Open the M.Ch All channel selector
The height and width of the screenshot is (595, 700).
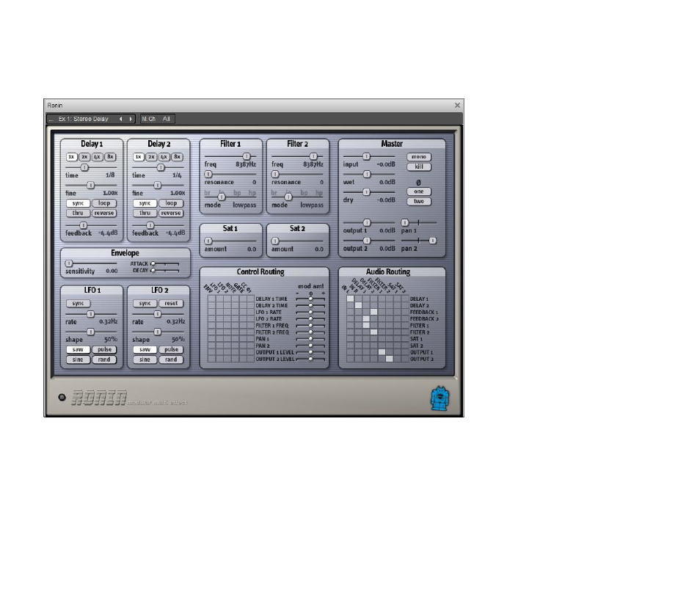tap(157, 119)
